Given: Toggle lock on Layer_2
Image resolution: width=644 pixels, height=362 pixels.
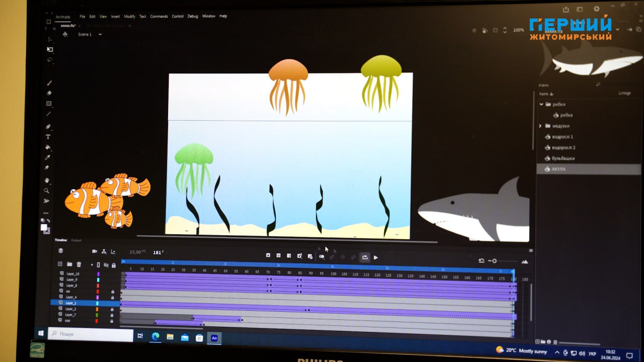Looking at the screenshot, I should (x=112, y=309).
